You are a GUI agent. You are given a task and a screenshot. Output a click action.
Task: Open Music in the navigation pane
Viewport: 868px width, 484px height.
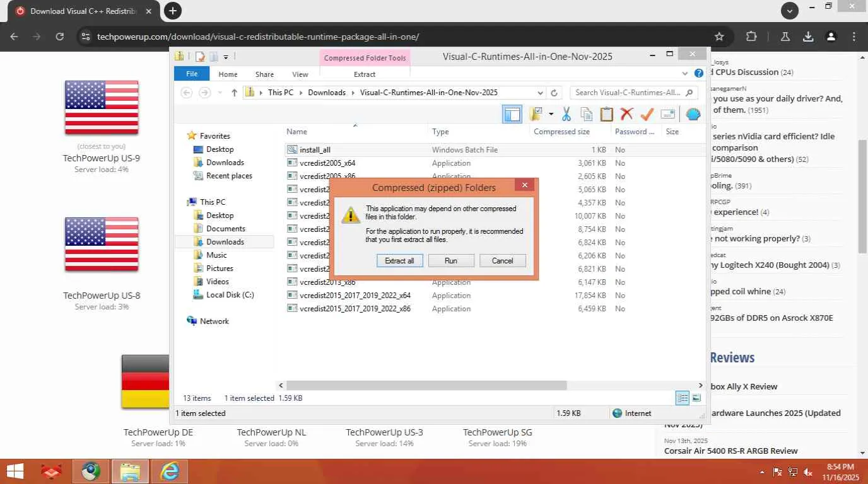click(x=216, y=255)
